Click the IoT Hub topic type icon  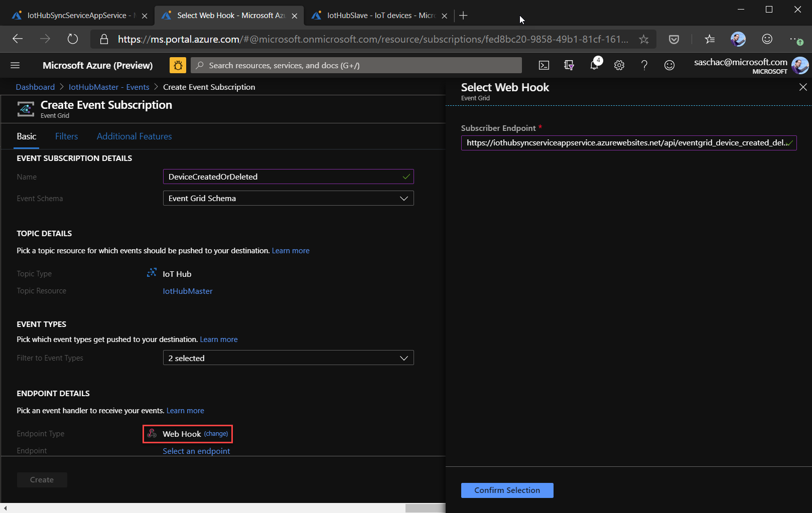[x=152, y=273]
